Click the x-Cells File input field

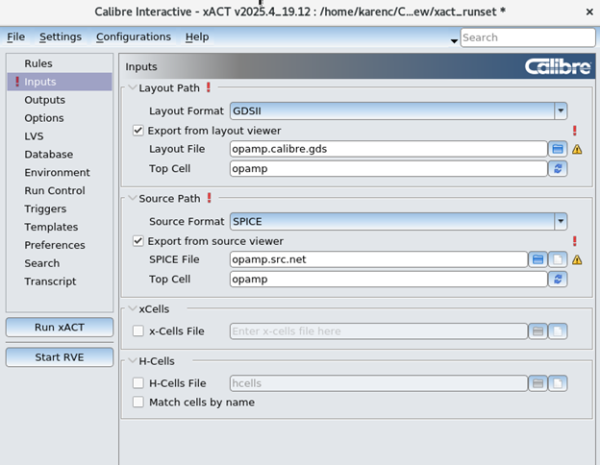pos(378,331)
